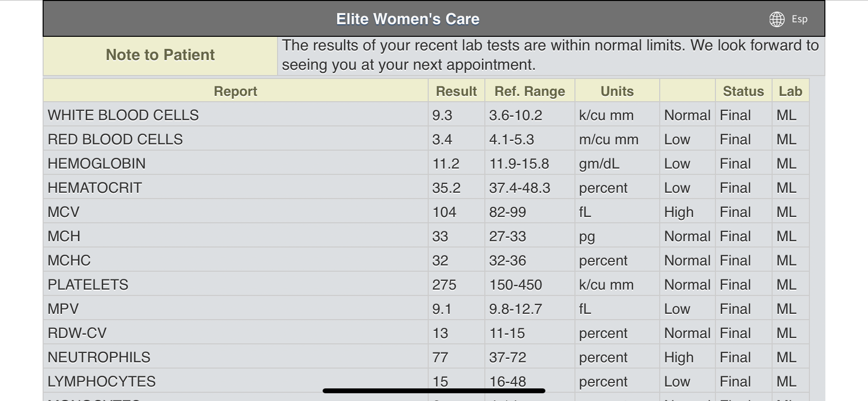The height and width of the screenshot is (401, 868).
Task: Select the MCV result value 104
Action: (444, 212)
